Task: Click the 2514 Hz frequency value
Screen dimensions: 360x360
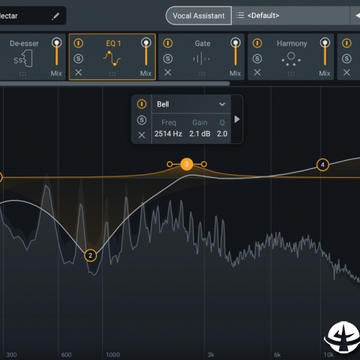Action: [x=168, y=134]
